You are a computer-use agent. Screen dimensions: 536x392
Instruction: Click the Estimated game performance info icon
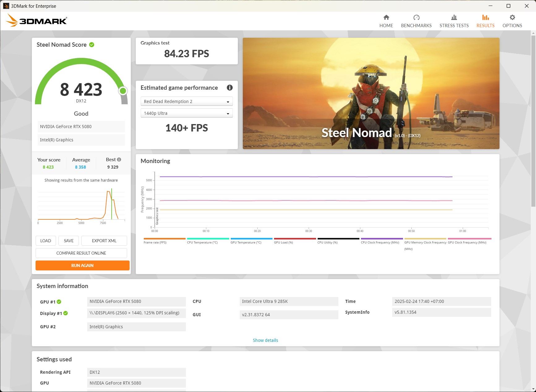pos(229,88)
